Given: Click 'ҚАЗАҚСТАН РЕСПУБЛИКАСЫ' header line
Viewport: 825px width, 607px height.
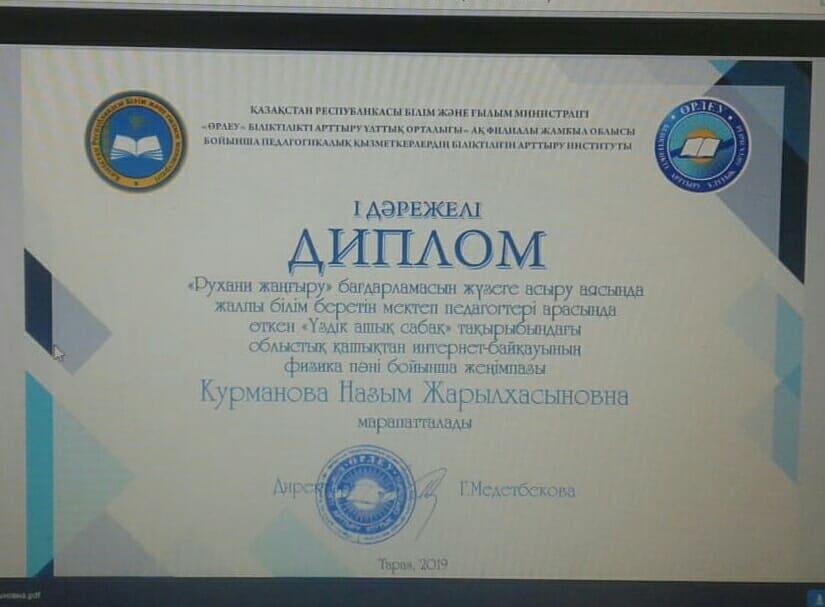Looking at the screenshot, I should 420,112.
